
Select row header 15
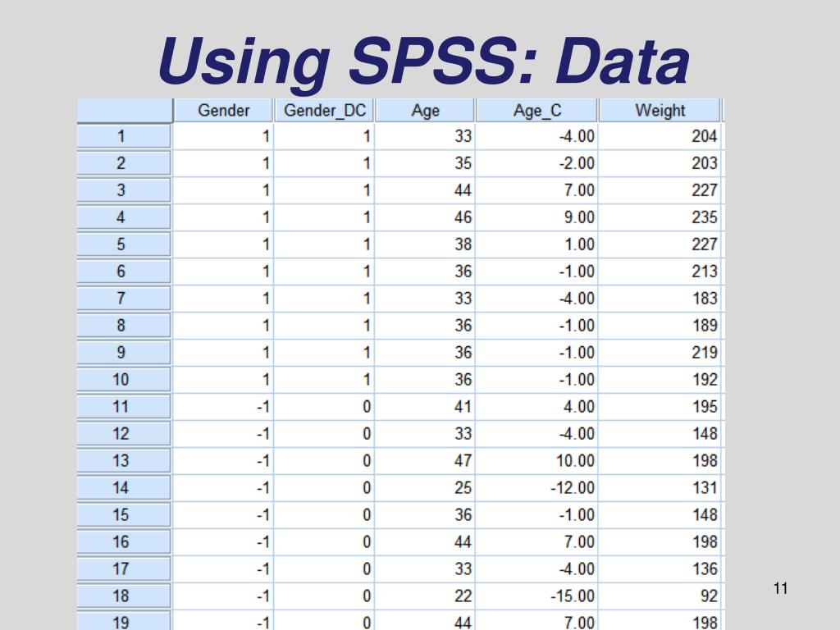click(124, 515)
